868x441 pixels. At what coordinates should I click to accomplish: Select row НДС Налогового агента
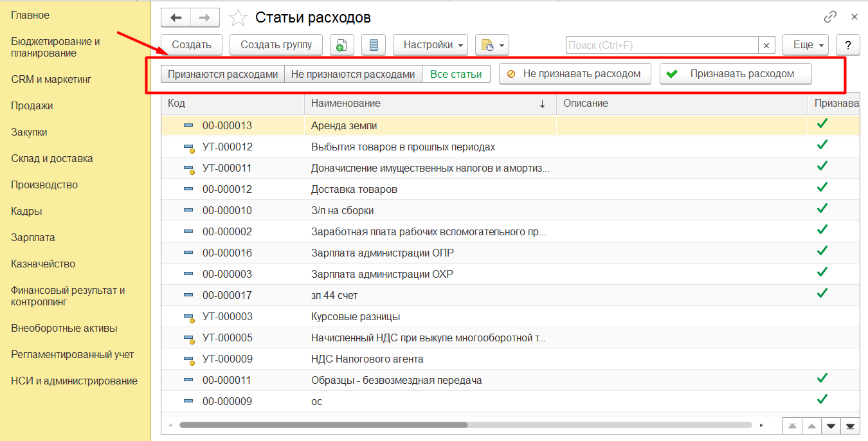click(x=510, y=359)
